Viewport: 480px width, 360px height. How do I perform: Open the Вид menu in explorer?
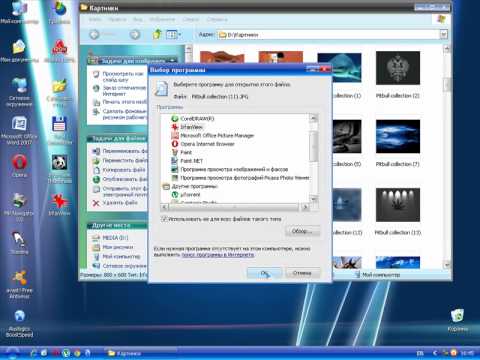(x=138, y=19)
